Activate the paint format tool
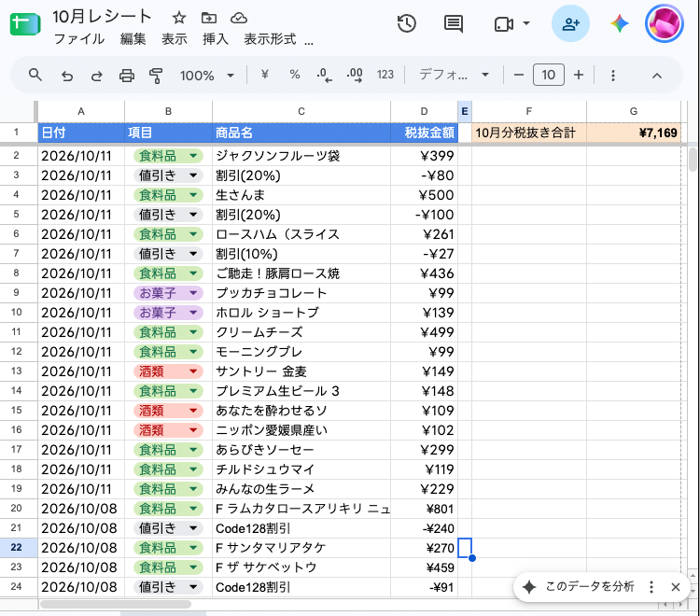This screenshot has width=700, height=616. (156, 76)
